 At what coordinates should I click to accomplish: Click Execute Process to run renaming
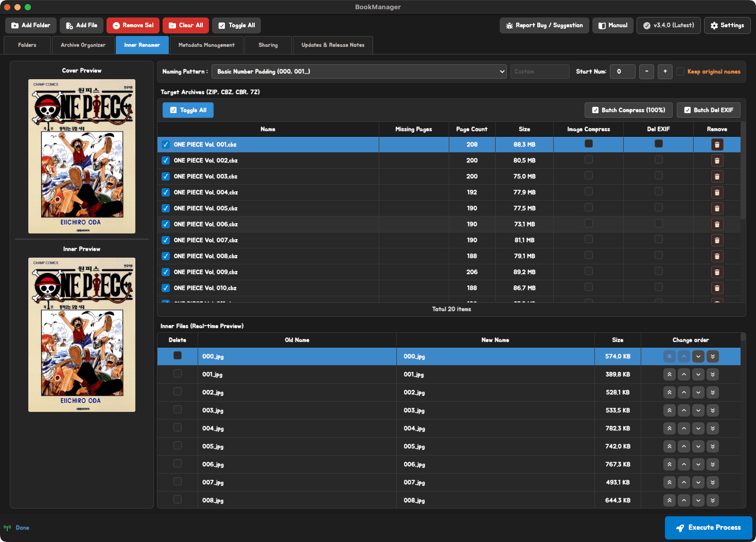pyautogui.click(x=709, y=528)
